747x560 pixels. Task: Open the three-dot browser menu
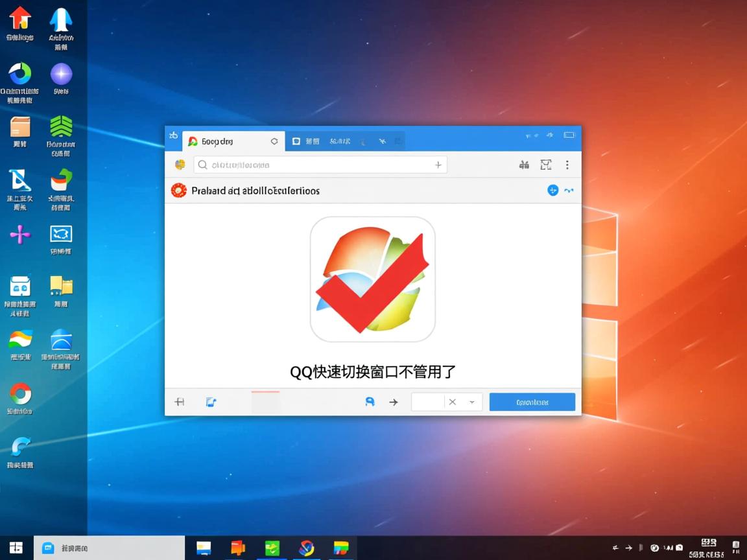[567, 165]
